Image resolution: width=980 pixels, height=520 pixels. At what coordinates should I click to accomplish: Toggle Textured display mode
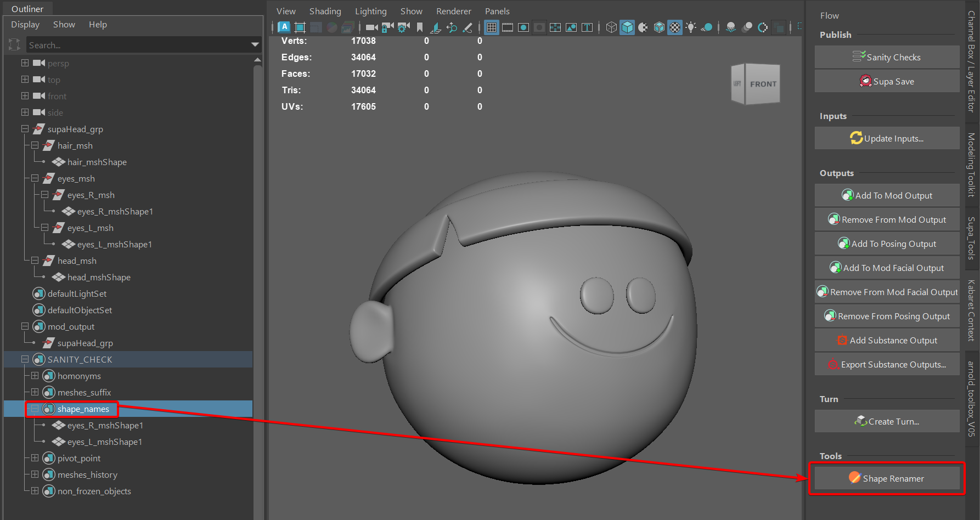click(675, 27)
